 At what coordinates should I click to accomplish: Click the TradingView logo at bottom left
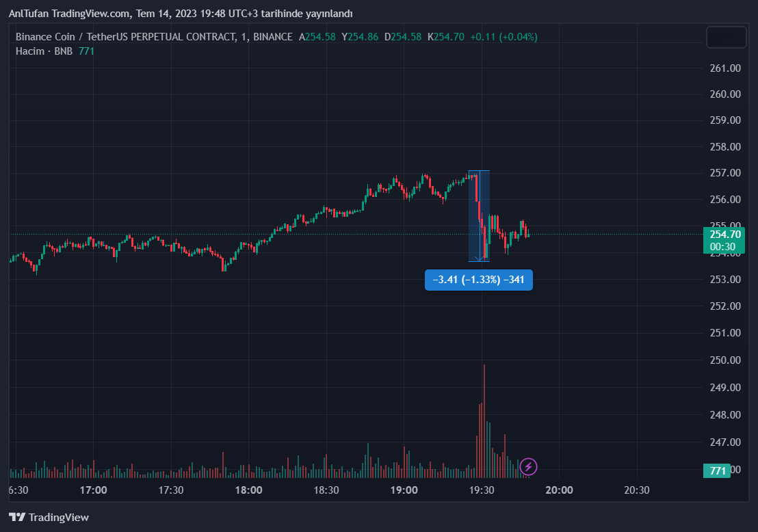click(49, 517)
